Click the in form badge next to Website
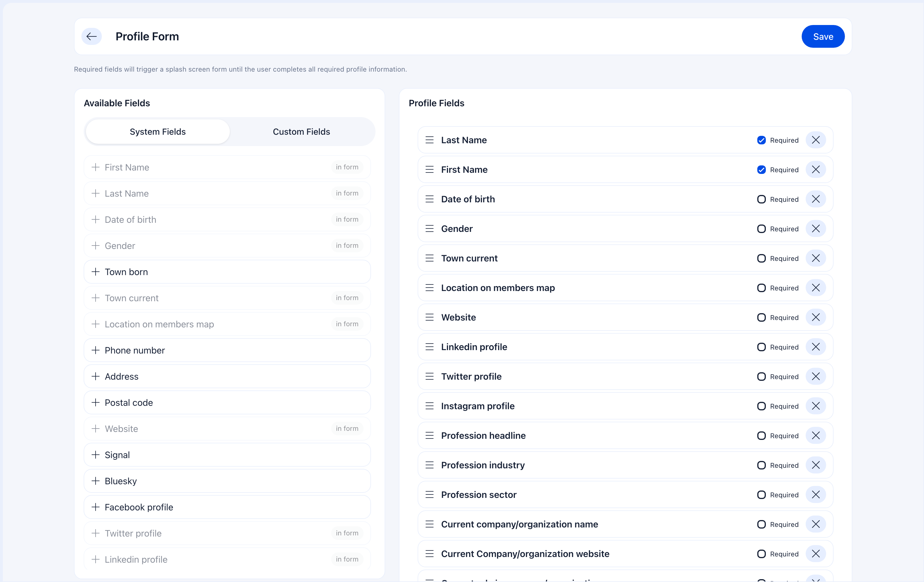This screenshot has width=924, height=582. pyautogui.click(x=347, y=428)
